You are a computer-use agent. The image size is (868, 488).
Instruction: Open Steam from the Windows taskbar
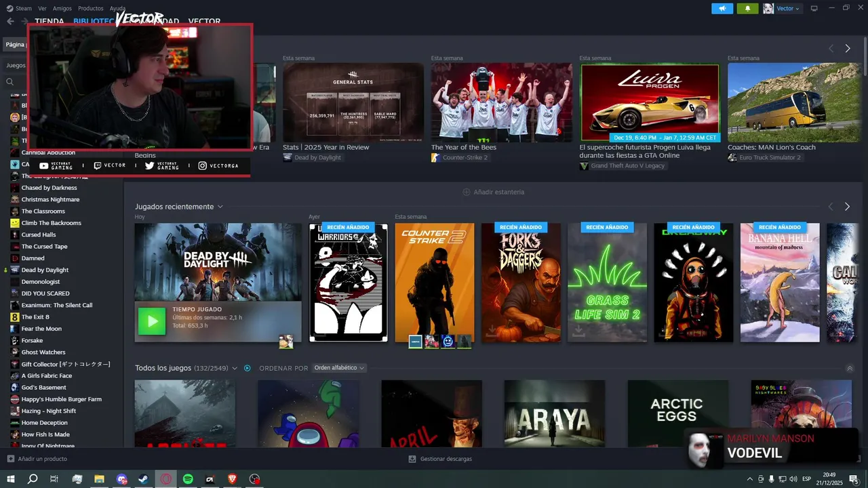[x=144, y=479]
